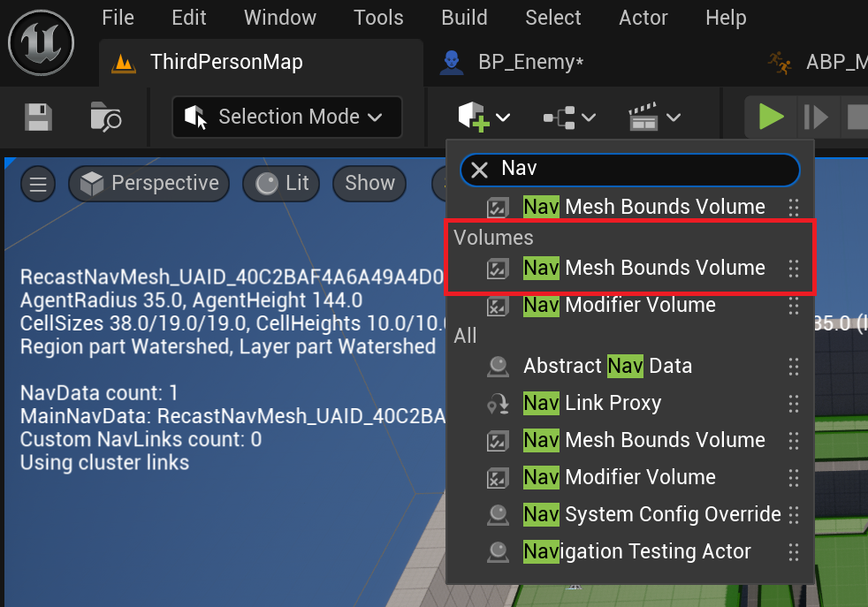
Task: Open the Show flags menu
Action: (x=369, y=184)
